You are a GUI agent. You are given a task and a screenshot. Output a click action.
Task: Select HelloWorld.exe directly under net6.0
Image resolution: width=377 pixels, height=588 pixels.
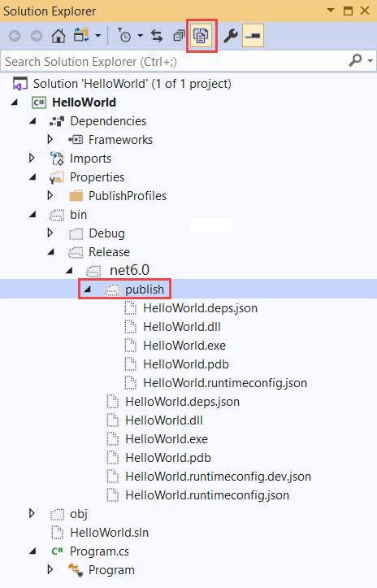[x=167, y=438]
